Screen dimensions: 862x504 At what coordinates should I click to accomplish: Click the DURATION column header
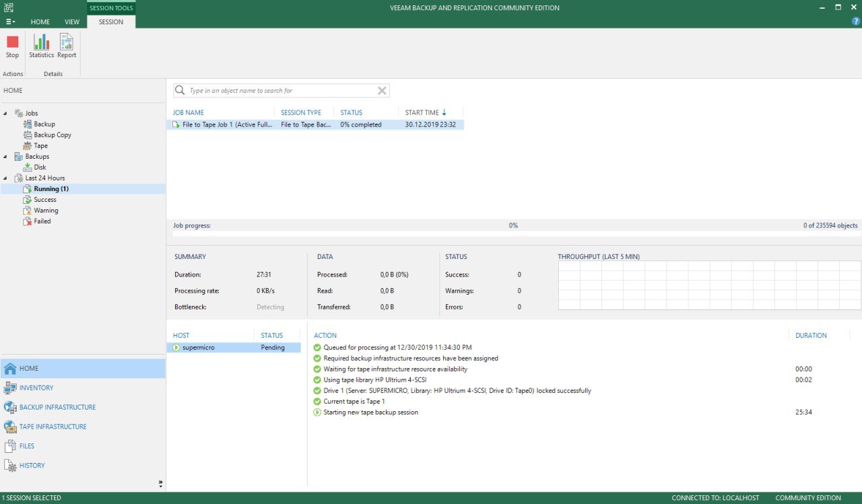click(x=811, y=335)
